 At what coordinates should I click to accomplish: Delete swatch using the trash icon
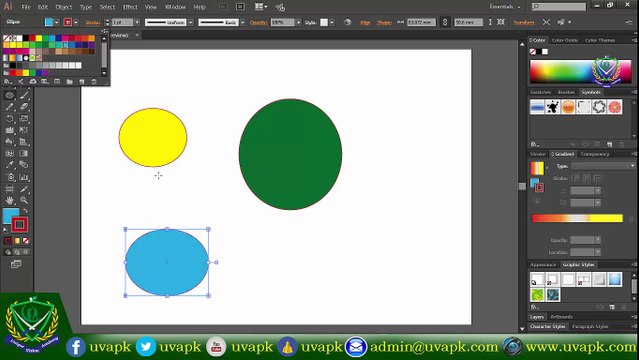94,82
